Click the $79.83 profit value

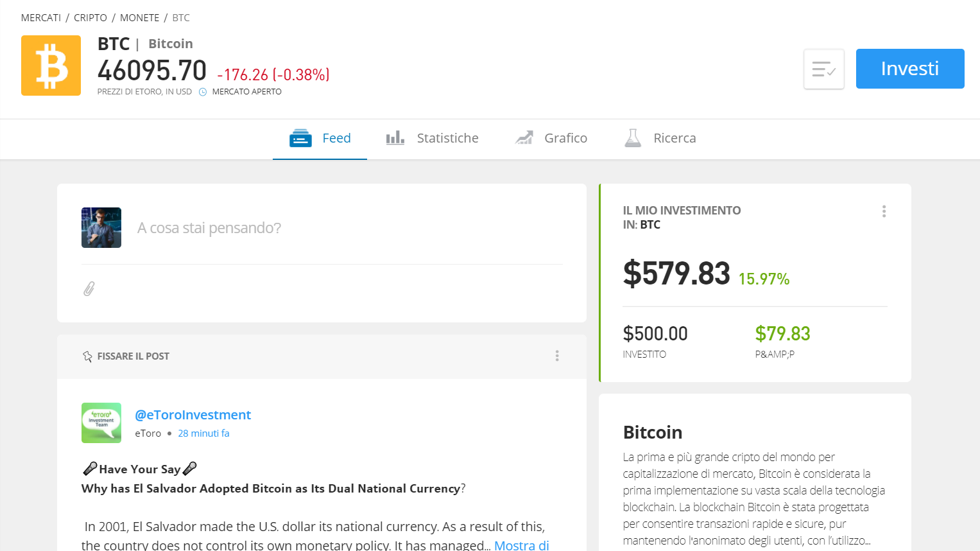[x=782, y=333]
